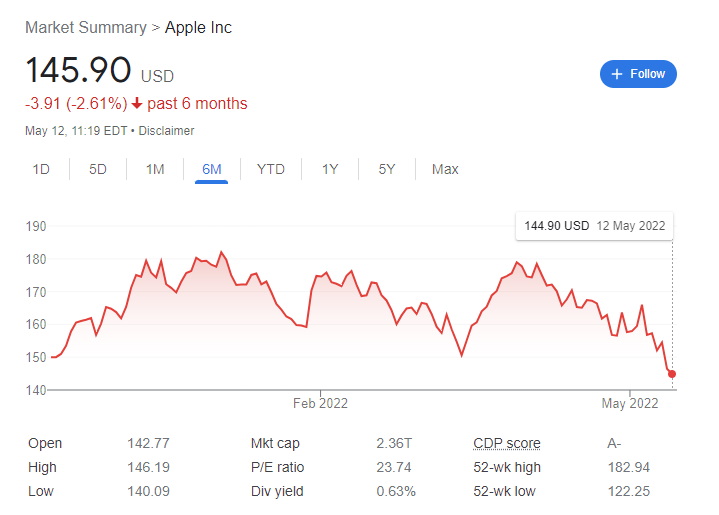Click the plus icon in Follow button

617,74
